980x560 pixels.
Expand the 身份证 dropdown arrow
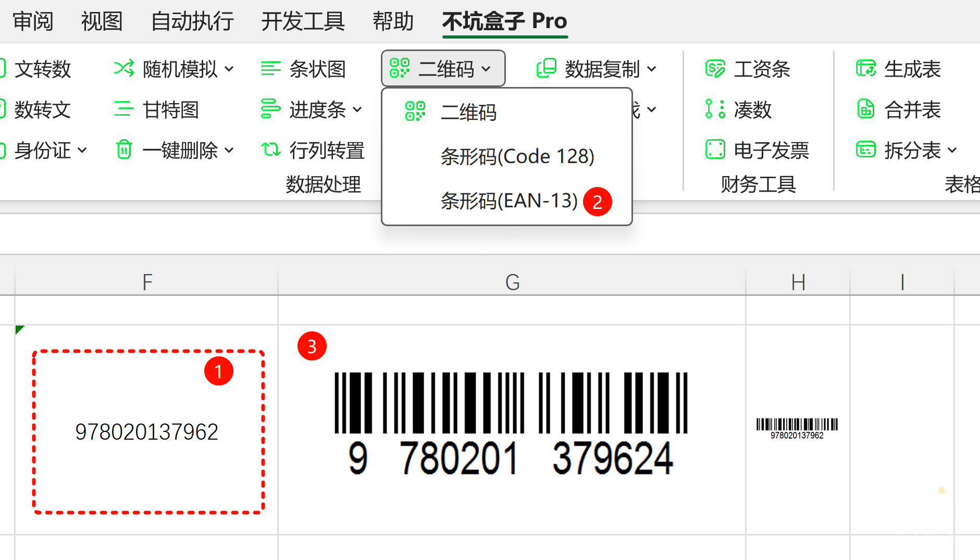[82, 151]
